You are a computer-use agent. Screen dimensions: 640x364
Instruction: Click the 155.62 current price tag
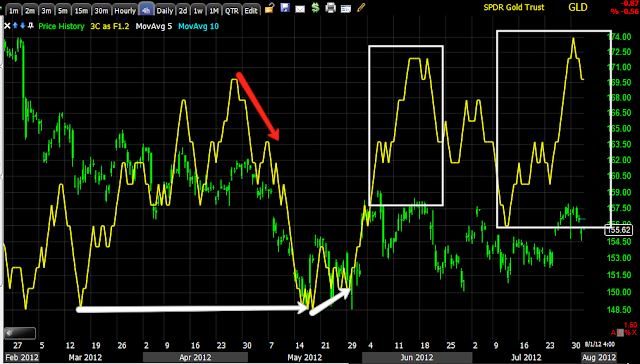click(619, 230)
